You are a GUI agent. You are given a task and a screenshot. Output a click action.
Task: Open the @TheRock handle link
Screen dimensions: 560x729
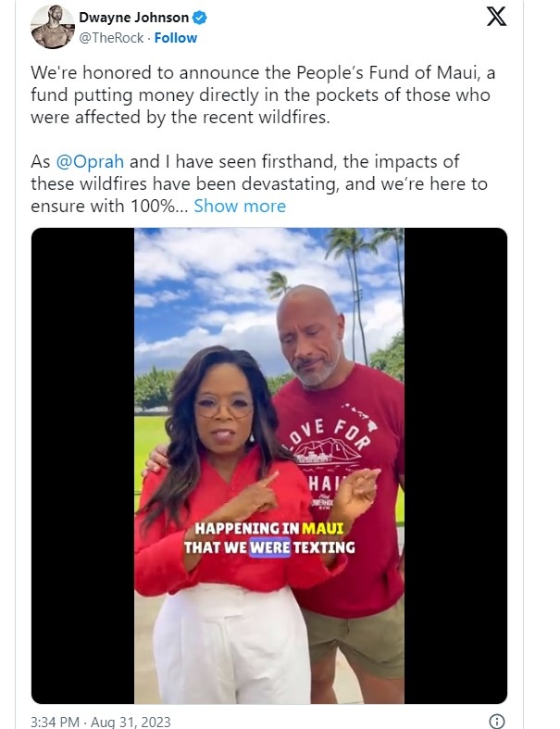click(x=111, y=38)
